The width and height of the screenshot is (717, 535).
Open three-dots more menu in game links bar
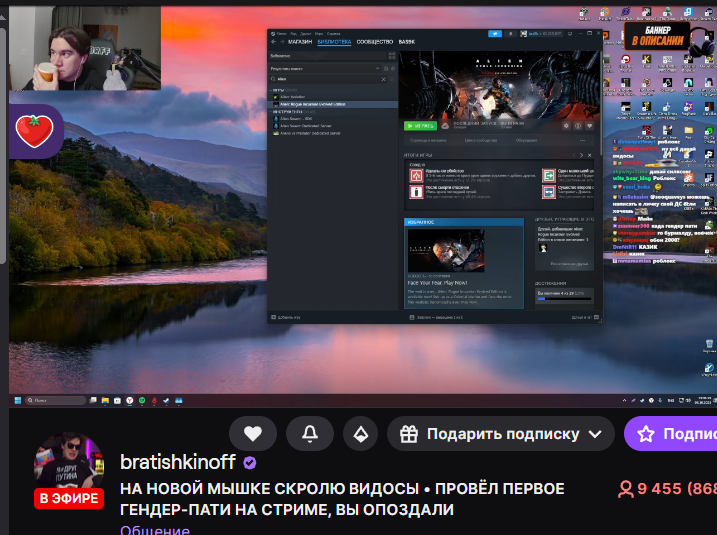[x=582, y=140]
